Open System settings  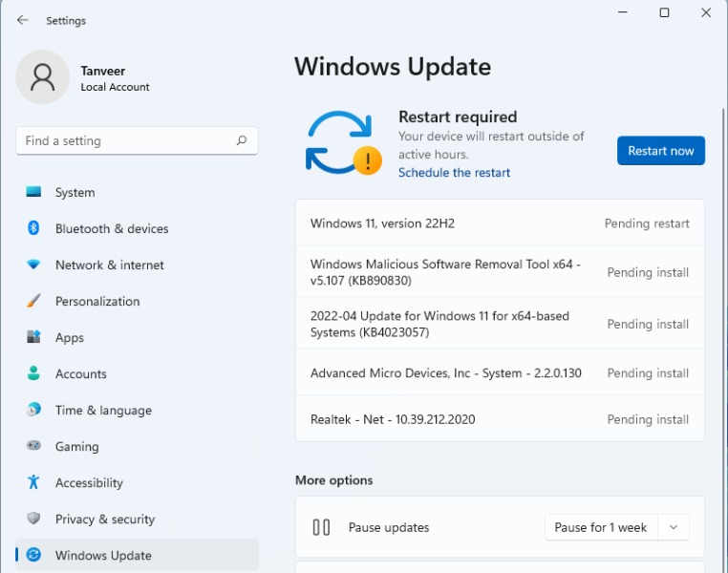tap(137, 192)
